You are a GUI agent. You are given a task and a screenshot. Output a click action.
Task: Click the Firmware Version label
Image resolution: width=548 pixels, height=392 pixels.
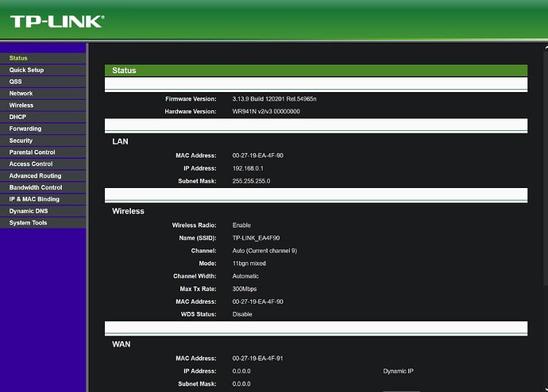[191, 99]
